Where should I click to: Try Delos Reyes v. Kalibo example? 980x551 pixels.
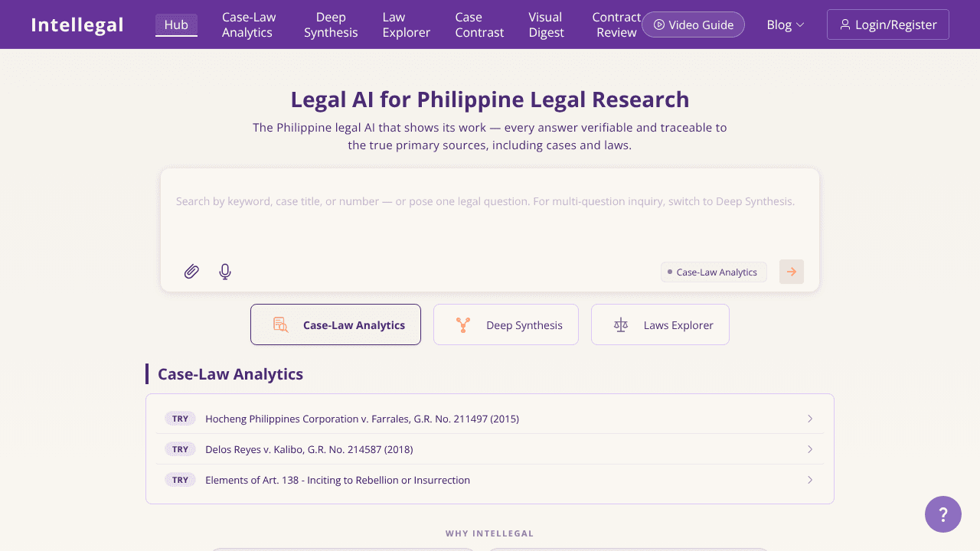pyautogui.click(x=490, y=449)
